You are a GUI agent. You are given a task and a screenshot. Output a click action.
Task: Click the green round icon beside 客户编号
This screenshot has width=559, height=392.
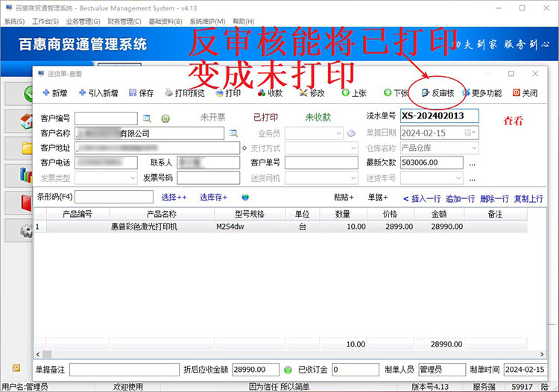165,118
